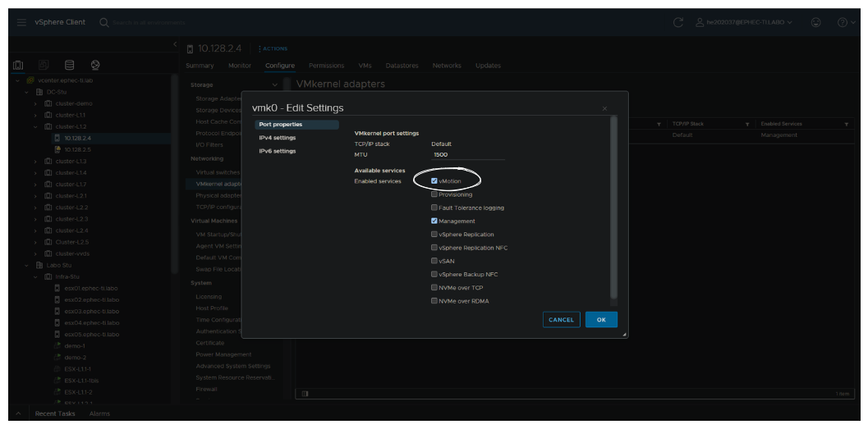Expand the cluster-demo tree node

35,103
